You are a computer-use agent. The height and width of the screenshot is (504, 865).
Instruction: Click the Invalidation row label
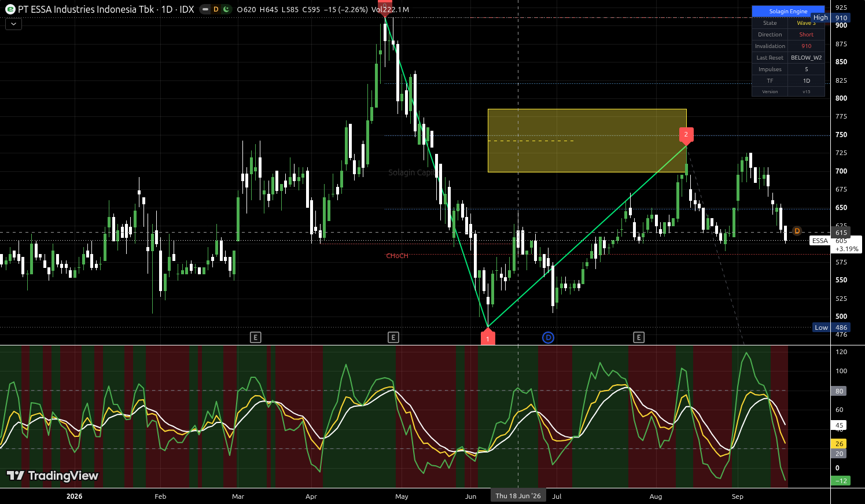pos(770,46)
